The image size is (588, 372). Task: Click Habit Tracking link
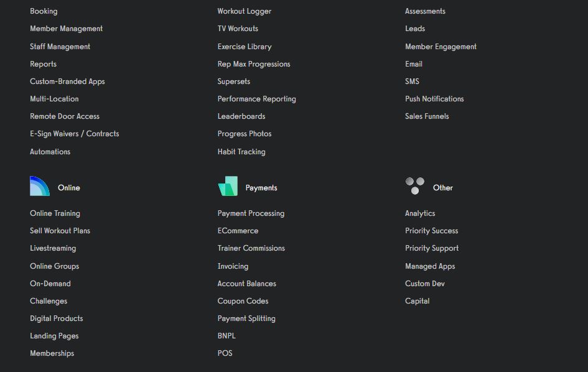click(x=241, y=152)
